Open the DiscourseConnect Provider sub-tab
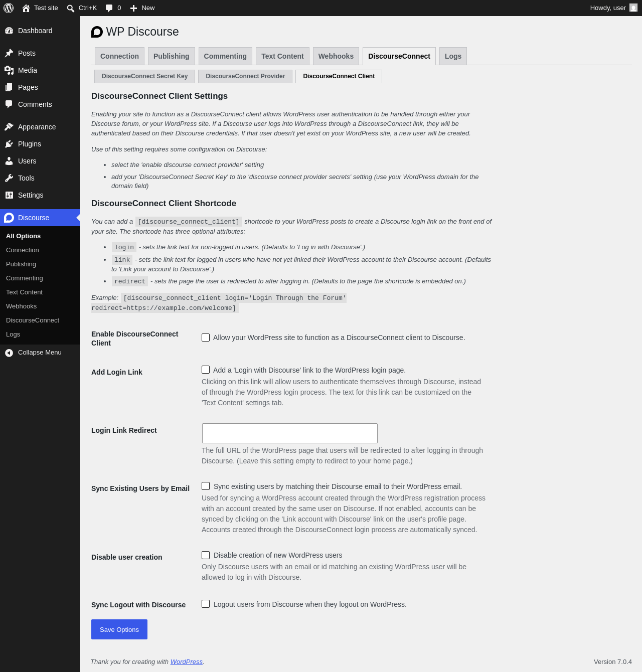The image size is (642, 672). click(245, 76)
